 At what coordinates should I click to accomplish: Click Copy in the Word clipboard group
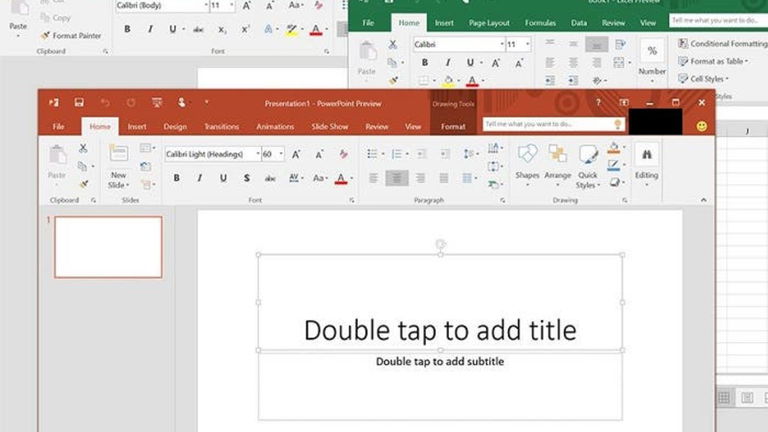coord(56,18)
